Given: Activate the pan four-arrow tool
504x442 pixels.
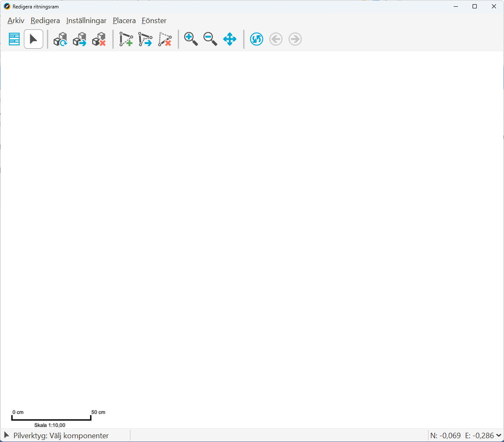Looking at the screenshot, I should 230,39.
